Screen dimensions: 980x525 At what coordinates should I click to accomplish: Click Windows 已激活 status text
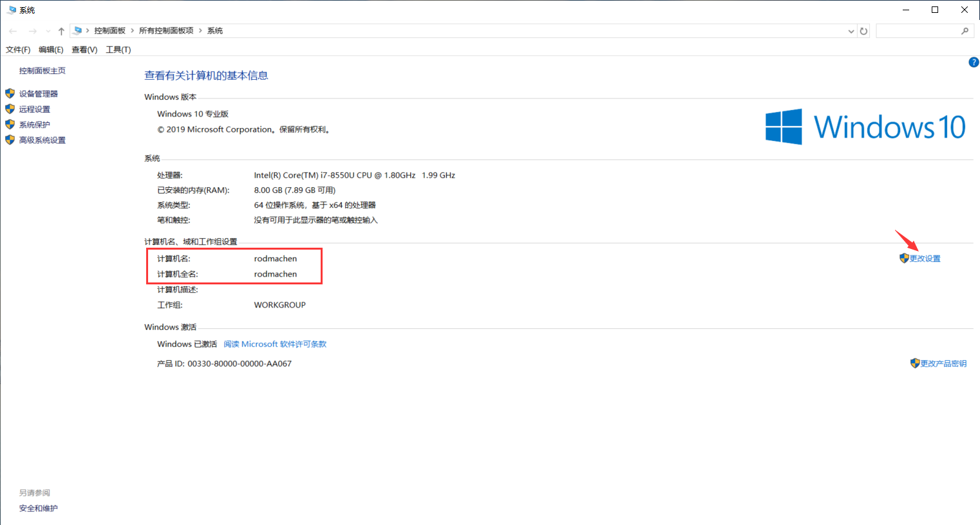(187, 344)
